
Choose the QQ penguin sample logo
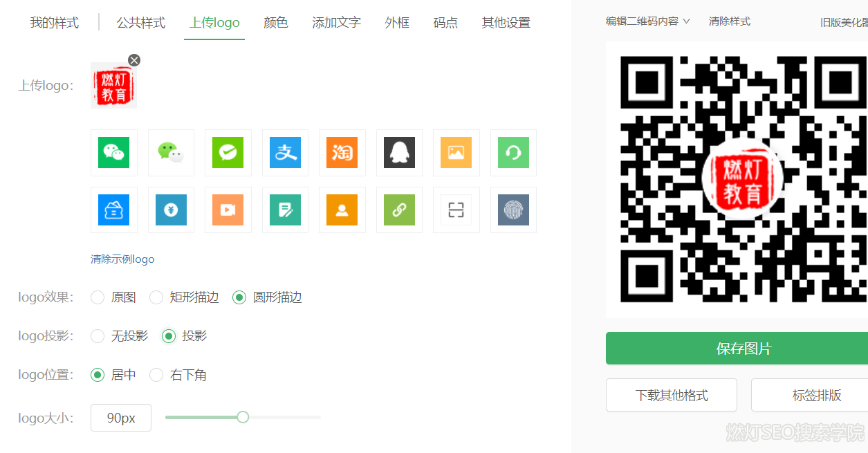399,153
